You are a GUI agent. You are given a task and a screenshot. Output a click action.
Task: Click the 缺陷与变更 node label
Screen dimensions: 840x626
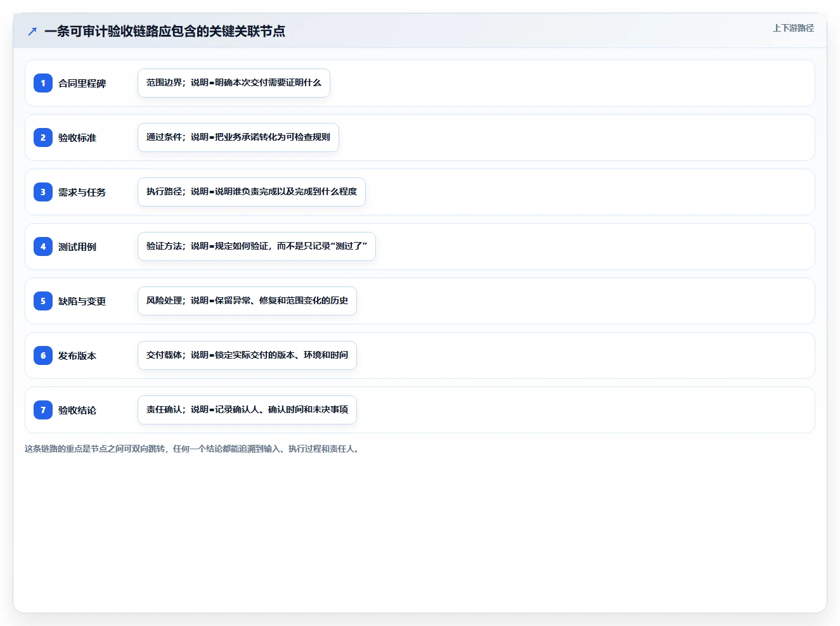82,301
